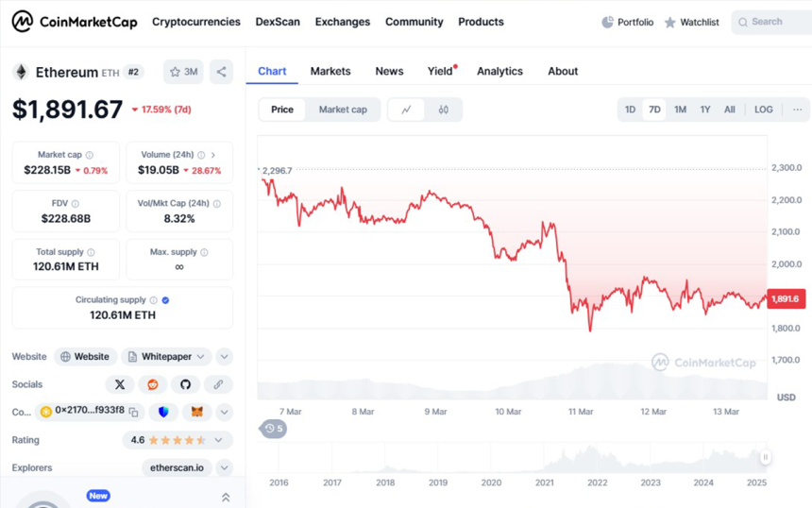Switch chart to candlestick view
The width and height of the screenshot is (812, 508).
[443, 110]
